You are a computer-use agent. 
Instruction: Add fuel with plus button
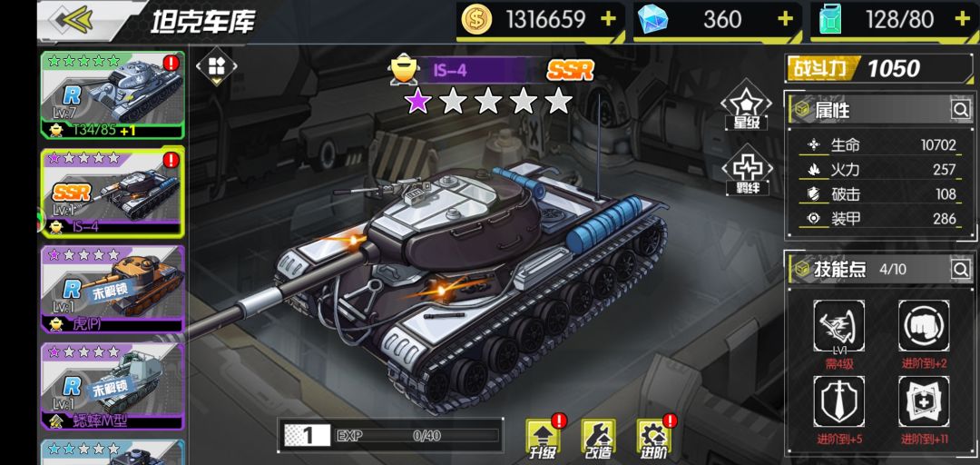click(963, 19)
